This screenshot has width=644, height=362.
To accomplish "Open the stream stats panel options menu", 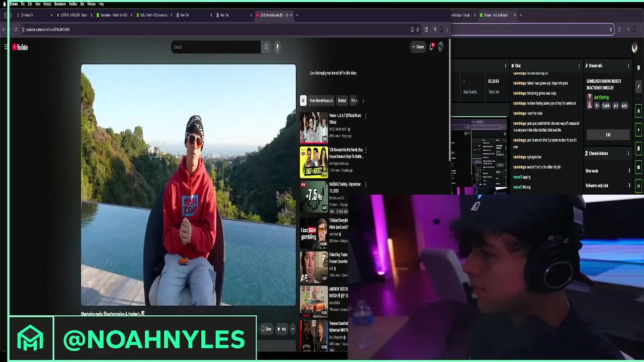I will pos(505,66).
